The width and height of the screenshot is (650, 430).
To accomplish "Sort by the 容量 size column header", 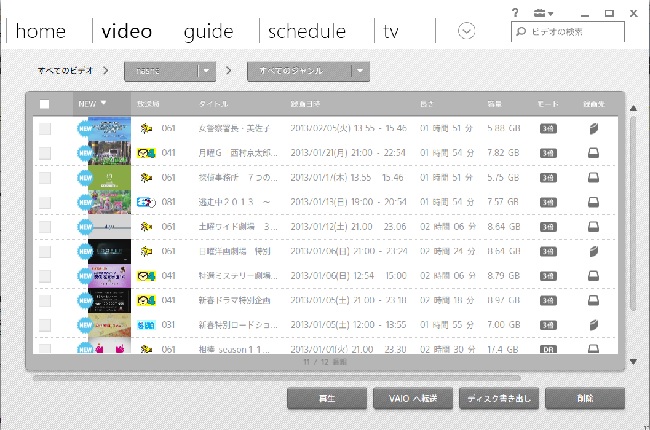I will pos(495,104).
